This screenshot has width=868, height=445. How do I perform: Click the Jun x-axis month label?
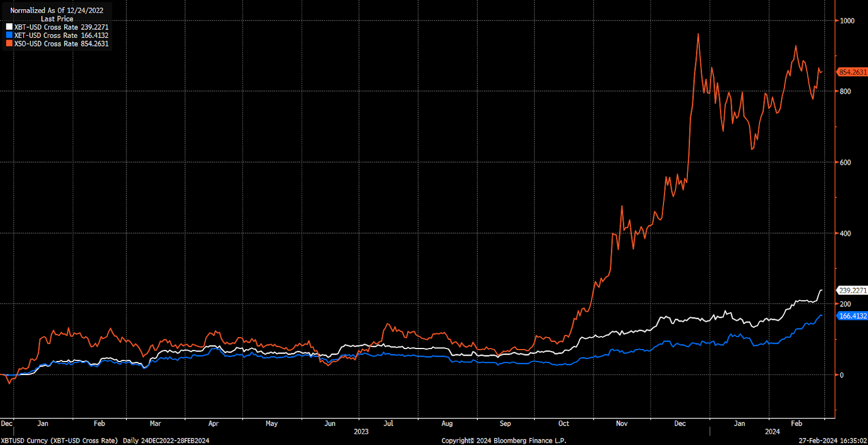coord(330,423)
